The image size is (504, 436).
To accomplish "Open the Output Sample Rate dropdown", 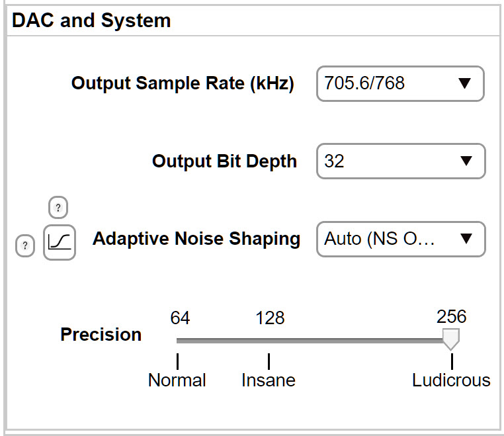I will 400,83.
